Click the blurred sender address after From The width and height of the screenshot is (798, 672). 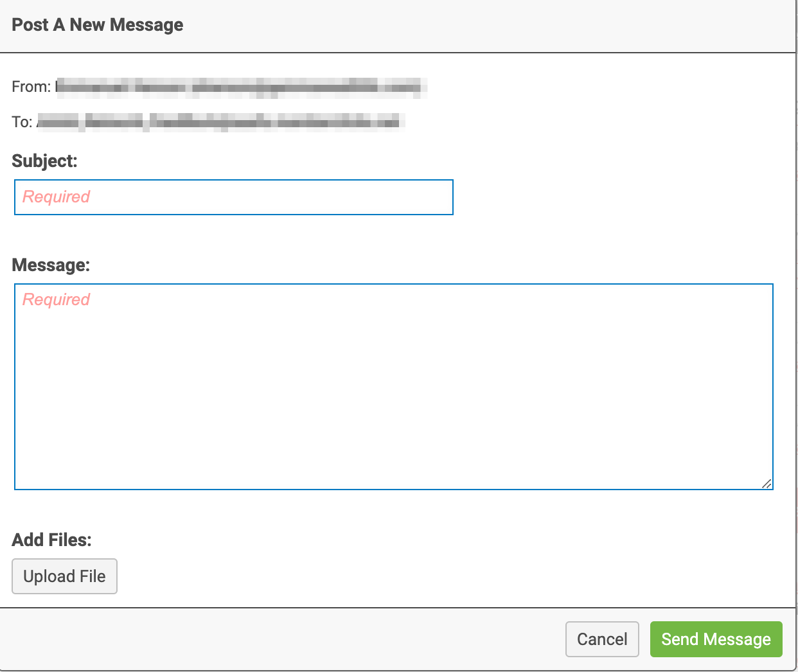point(242,87)
